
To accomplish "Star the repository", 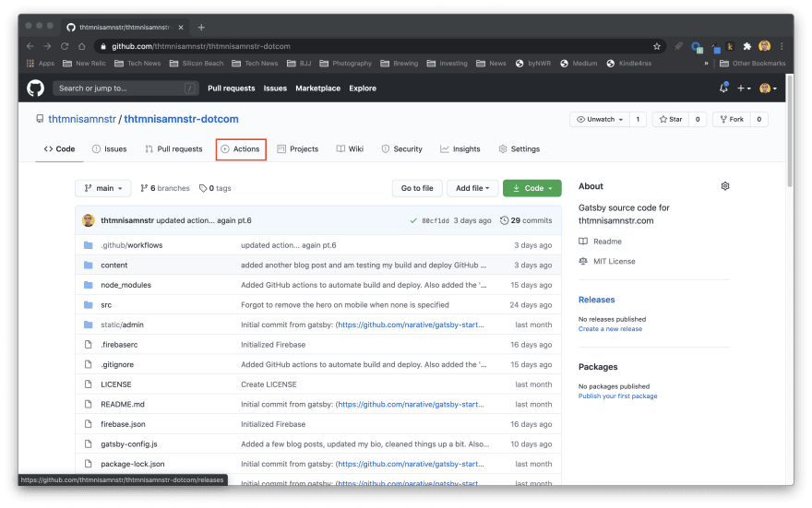I will pos(671,119).
